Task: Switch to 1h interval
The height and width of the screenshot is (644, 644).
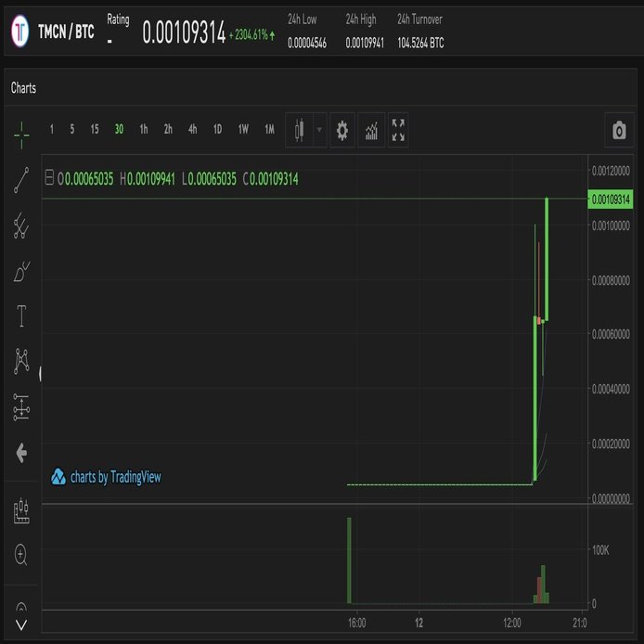Action: (x=143, y=129)
